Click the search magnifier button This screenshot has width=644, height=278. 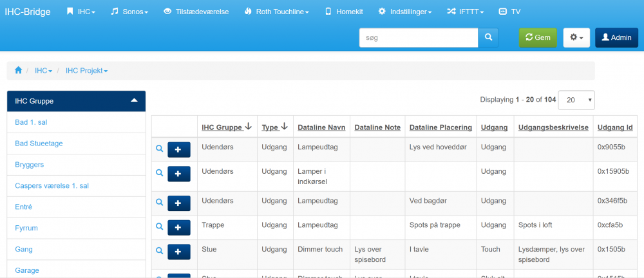488,37
